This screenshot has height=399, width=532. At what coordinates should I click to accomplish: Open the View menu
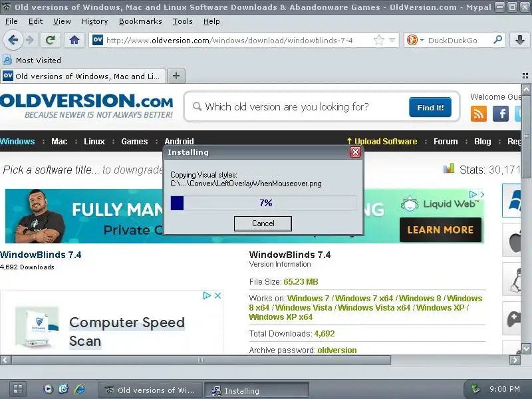[x=62, y=21]
